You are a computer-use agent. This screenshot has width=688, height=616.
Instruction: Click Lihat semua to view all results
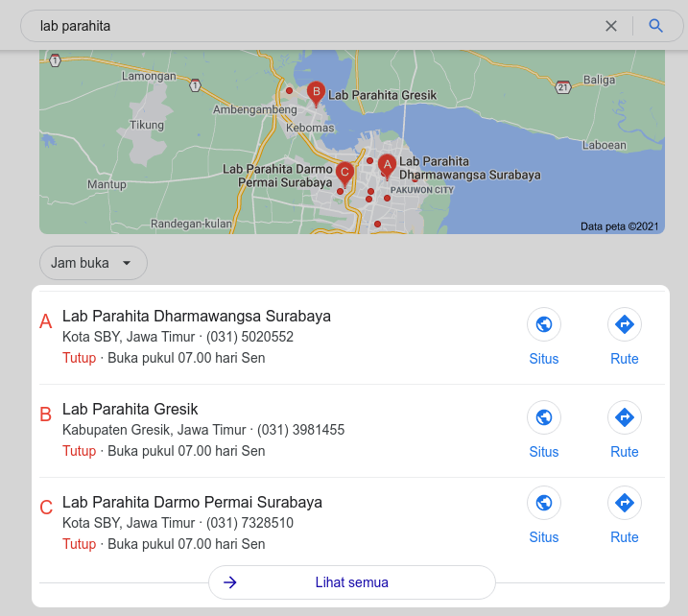click(x=351, y=582)
